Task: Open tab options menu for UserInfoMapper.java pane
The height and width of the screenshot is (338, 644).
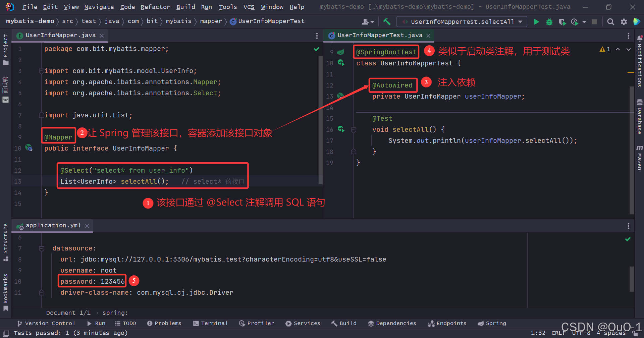Action: (317, 36)
